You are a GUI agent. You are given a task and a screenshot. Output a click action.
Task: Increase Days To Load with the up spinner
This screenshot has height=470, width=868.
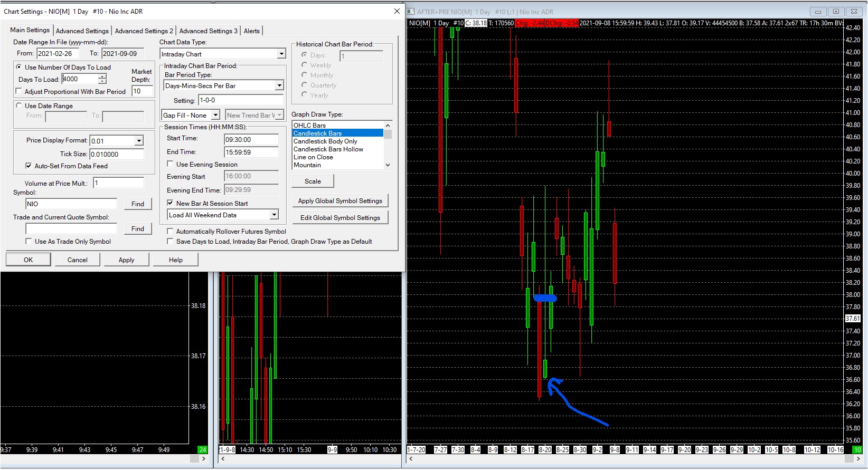click(x=102, y=76)
